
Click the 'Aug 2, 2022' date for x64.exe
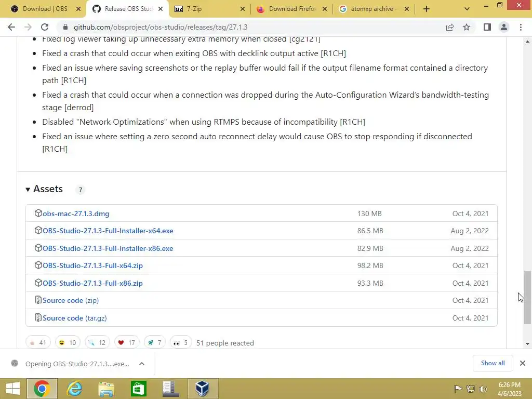coord(470,231)
